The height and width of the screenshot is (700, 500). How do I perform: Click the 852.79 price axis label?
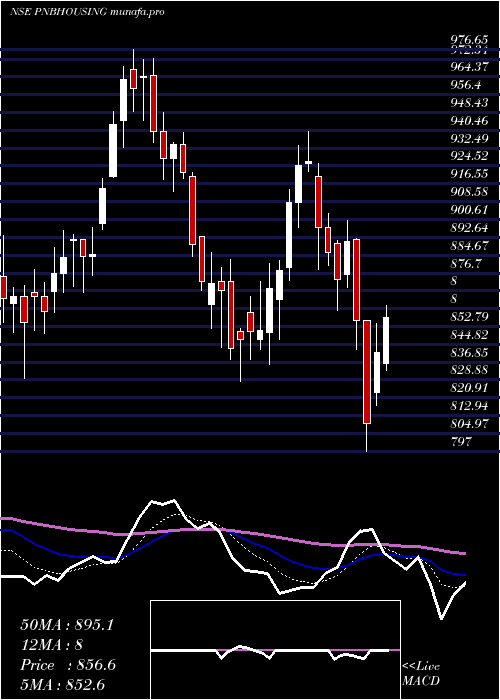tap(469, 317)
